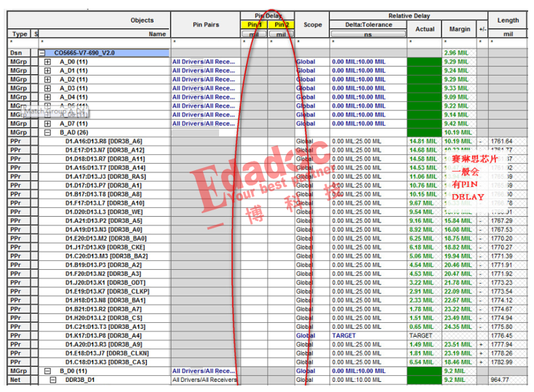Click the Name filter field
Viewport: 534px width, 392px height.
[x=104, y=43]
